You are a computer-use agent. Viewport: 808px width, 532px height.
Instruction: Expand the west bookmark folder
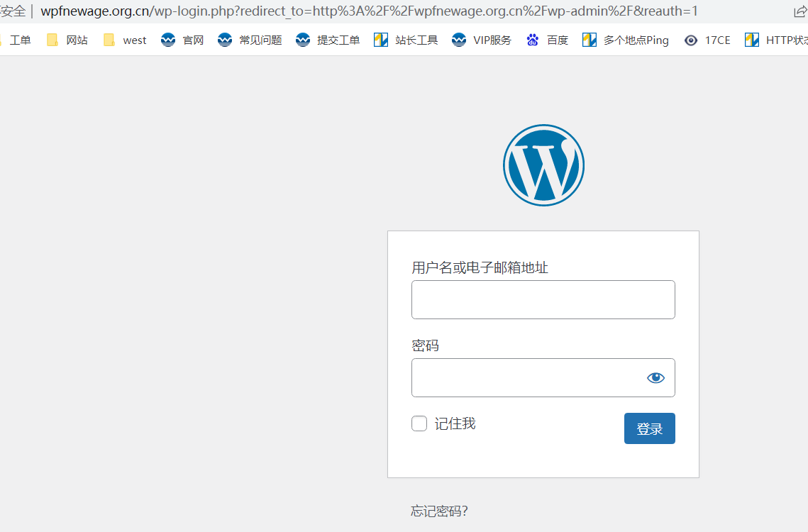click(125, 40)
